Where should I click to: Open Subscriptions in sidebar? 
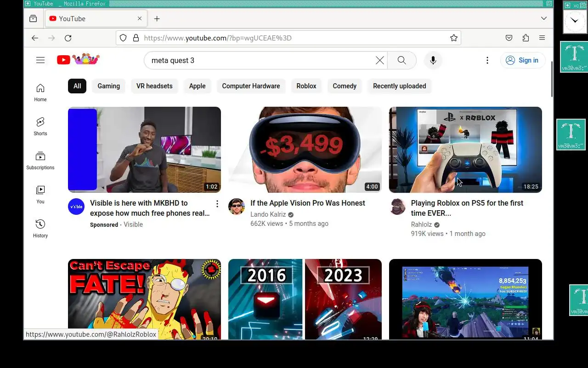tap(40, 161)
